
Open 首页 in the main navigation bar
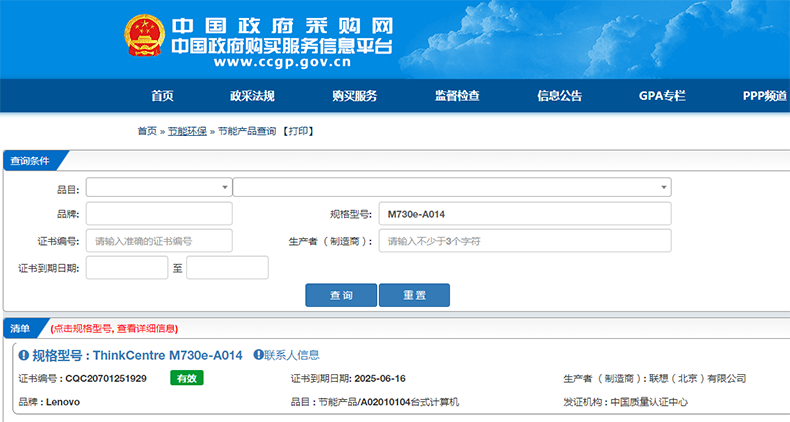[x=162, y=96]
